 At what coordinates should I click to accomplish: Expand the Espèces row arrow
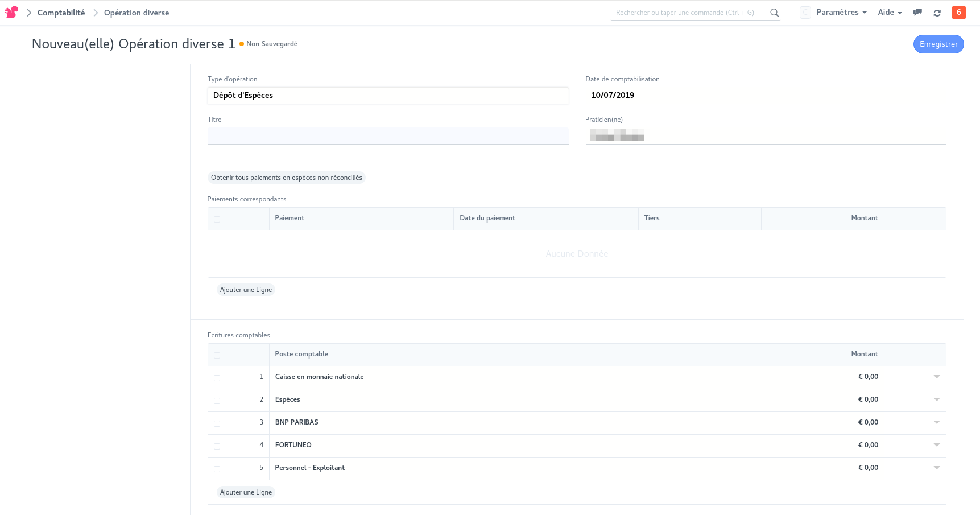coord(936,399)
